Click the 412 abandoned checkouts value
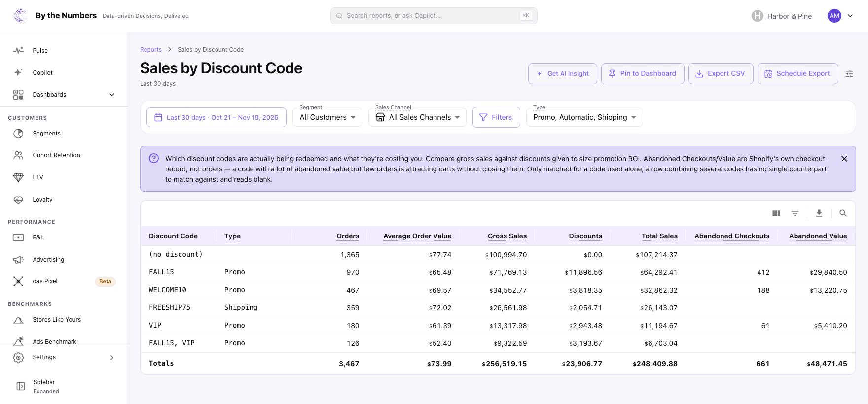Viewport: 868px width, 404px height. click(x=763, y=272)
